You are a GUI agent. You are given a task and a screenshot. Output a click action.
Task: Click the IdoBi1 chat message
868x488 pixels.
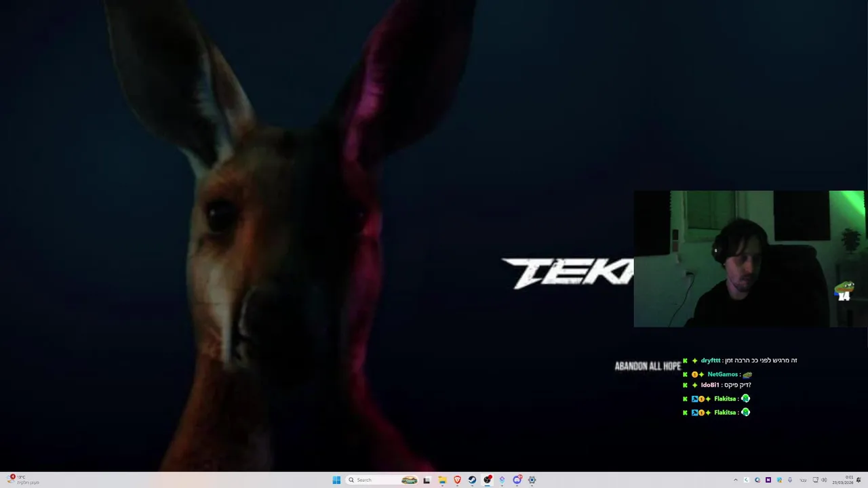[x=717, y=385]
